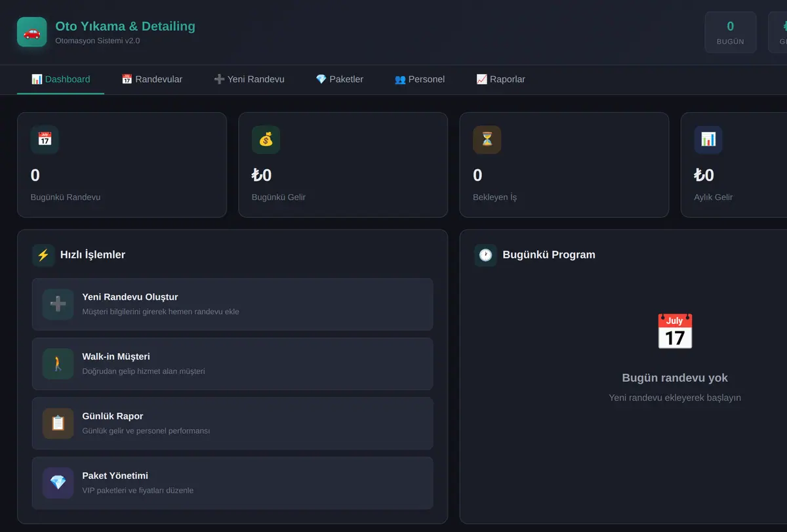This screenshot has width=787, height=532.
Task: Click the VIP paketleri ve fiyatları düzenle description
Action: click(x=138, y=491)
